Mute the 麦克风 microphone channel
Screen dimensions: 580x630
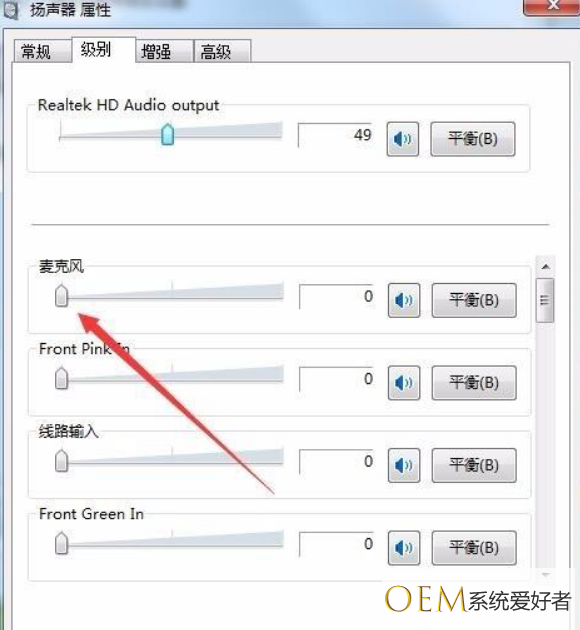404,301
